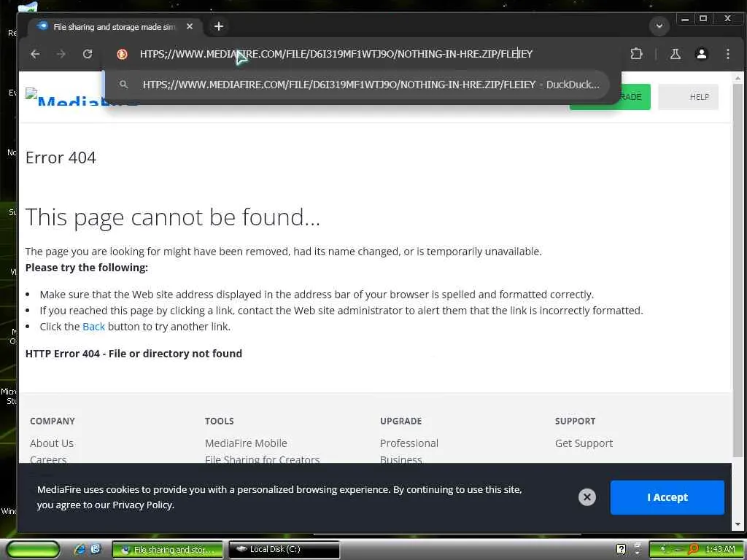Switch to Local Disk (C:) taskbar button
The width and height of the screenshot is (747, 560).
[x=285, y=550]
